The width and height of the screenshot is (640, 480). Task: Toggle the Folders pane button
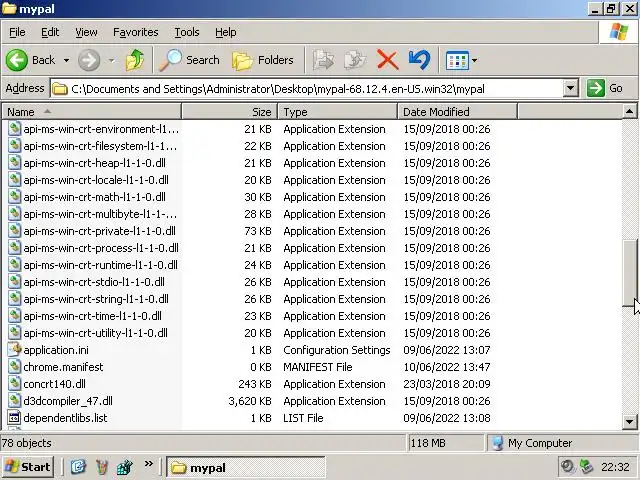pos(263,60)
